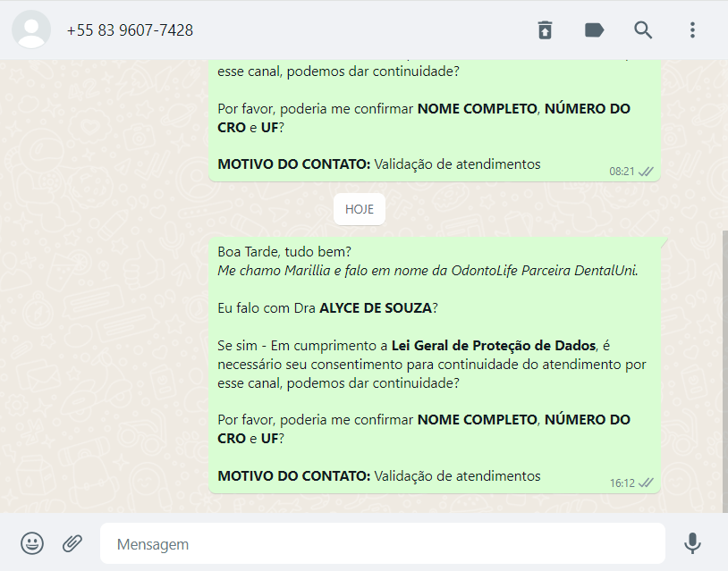Start voice recording with microphone icon
Image resolution: width=728 pixels, height=571 pixels.
tap(692, 543)
